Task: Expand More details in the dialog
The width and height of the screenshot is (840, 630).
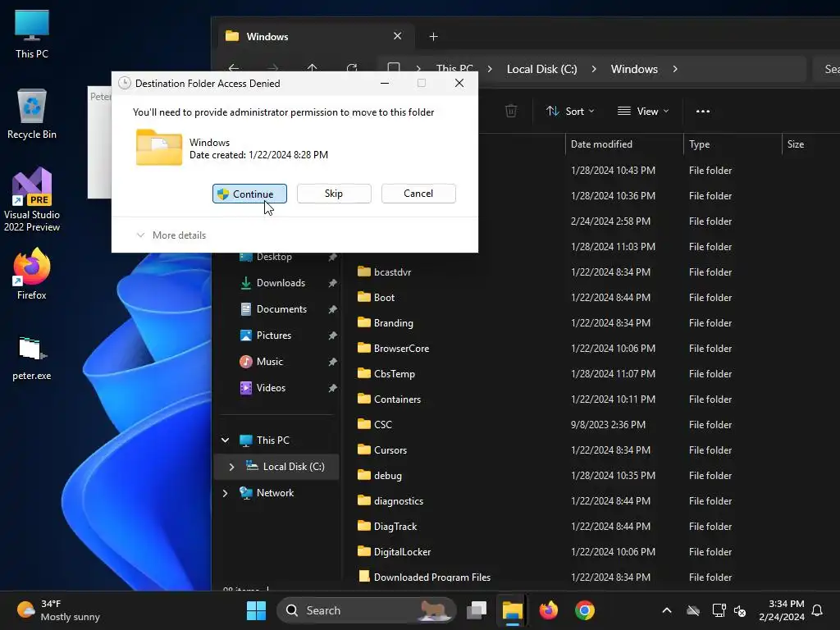Action: coord(171,235)
